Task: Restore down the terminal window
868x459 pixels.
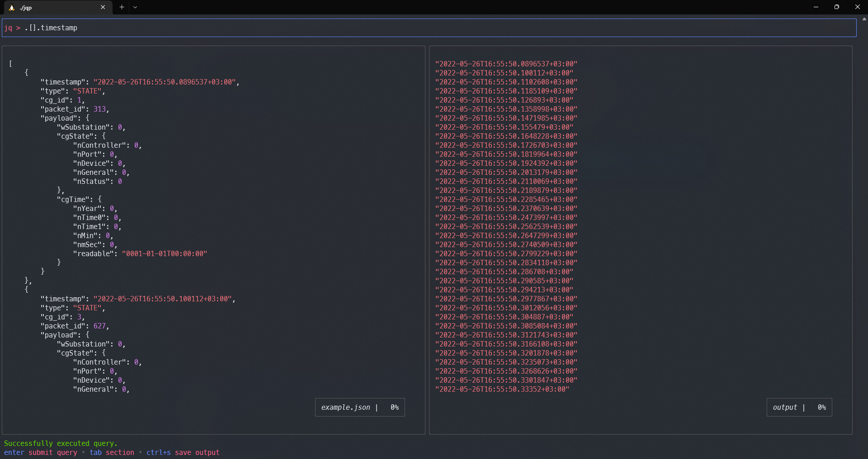Action: pyautogui.click(x=837, y=7)
